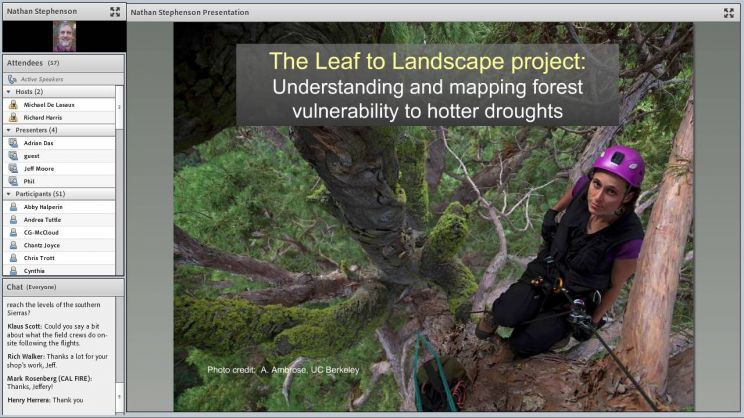
Task: Select Abby Halperin in participants list
Action: coord(59,207)
